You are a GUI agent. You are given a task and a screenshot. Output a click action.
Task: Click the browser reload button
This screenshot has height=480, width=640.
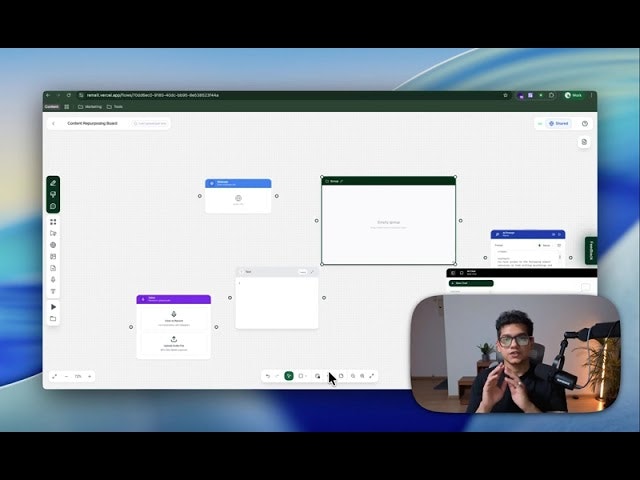(x=69, y=95)
